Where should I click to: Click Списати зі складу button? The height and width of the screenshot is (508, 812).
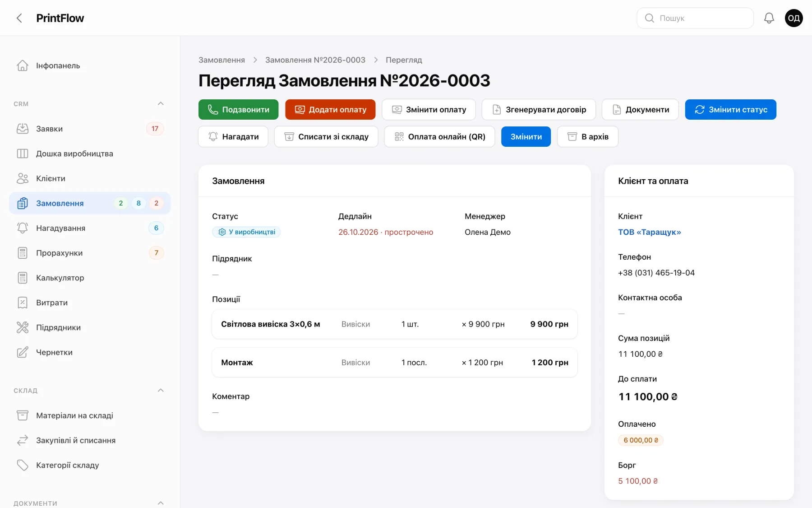pos(326,136)
